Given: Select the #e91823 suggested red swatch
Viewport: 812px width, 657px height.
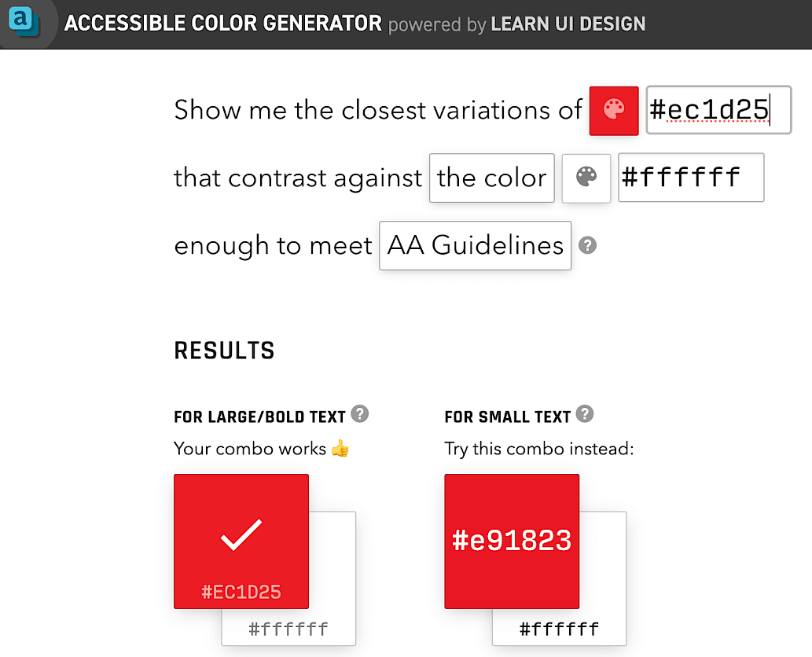Looking at the screenshot, I should (x=512, y=541).
